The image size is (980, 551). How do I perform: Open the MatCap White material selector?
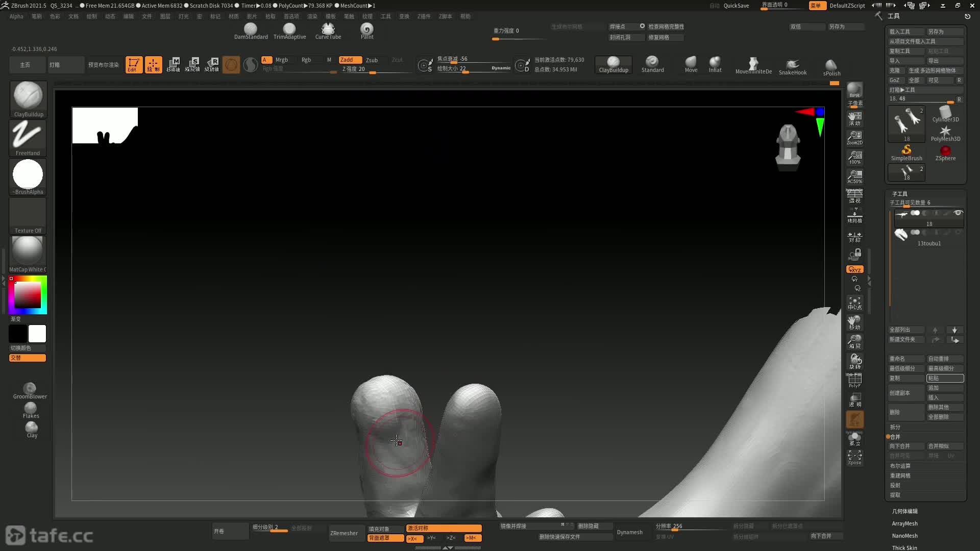click(x=28, y=254)
